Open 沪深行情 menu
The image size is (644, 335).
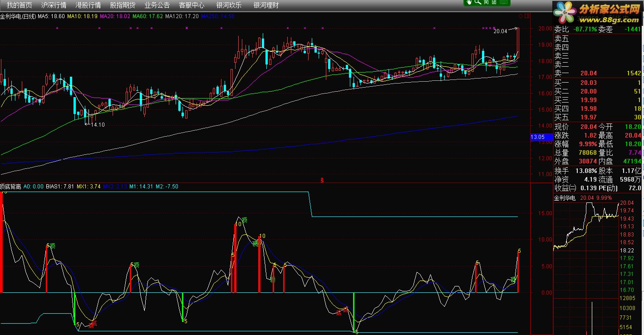[x=54, y=5]
